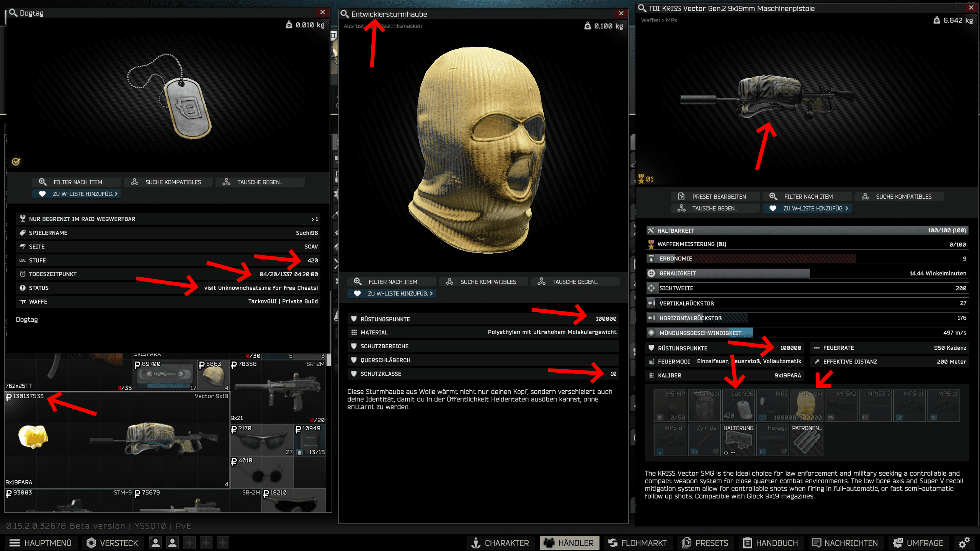Click Suche Kompatibles in Dogtag window
Viewport: 980px width, 551px height.
(x=168, y=182)
